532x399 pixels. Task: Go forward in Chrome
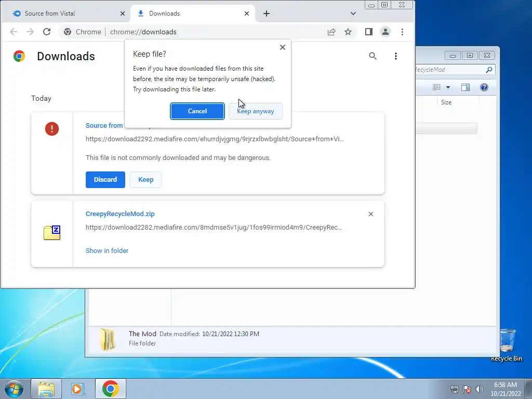point(30,32)
